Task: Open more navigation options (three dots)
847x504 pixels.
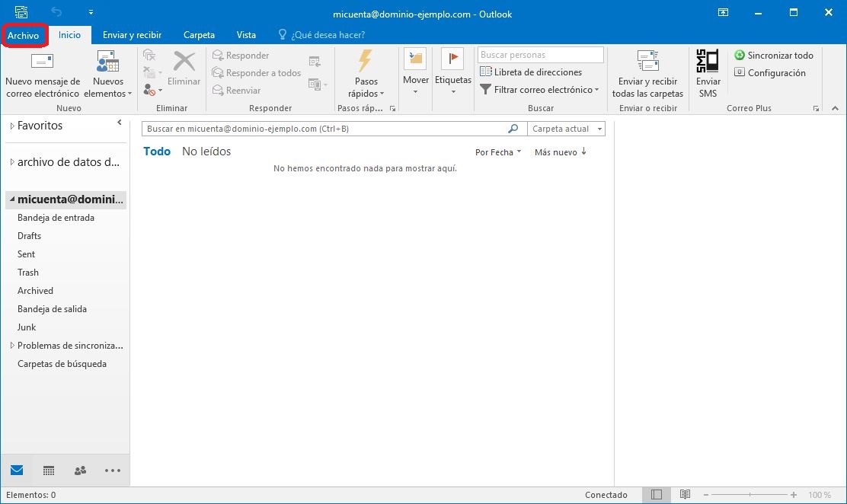Action: [113, 471]
